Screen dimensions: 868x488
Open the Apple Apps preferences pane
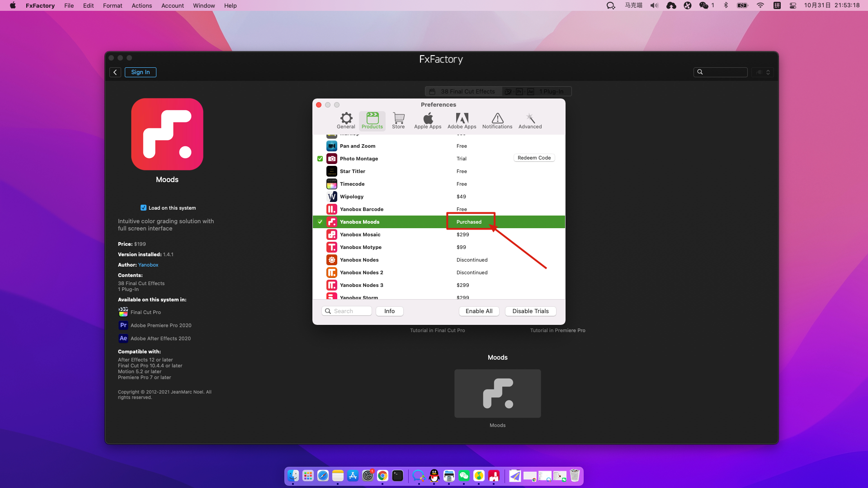(427, 120)
